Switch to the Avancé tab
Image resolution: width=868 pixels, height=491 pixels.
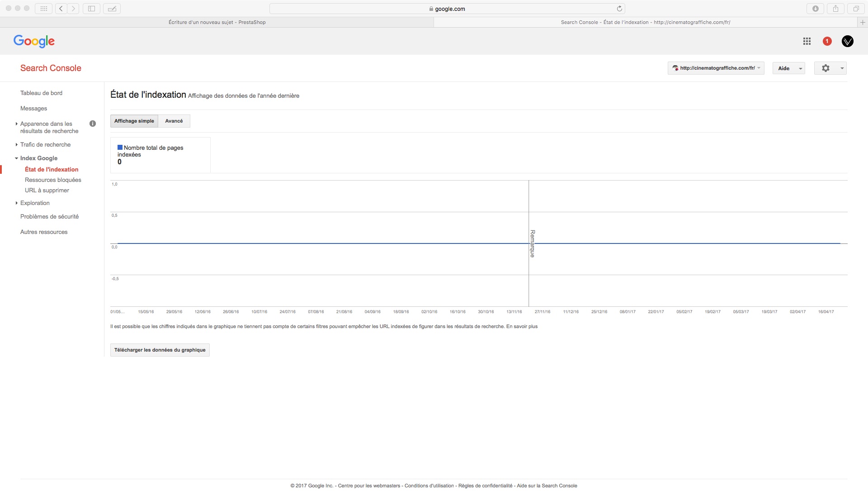coord(174,121)
